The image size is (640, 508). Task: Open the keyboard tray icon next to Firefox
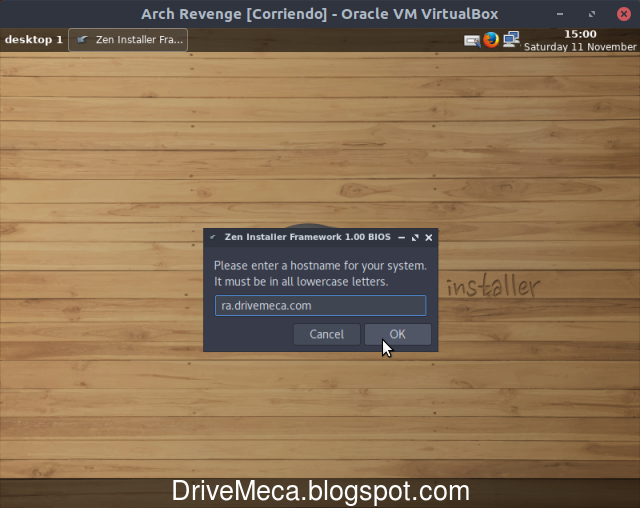pyautogui.click(x=472, y=41)
